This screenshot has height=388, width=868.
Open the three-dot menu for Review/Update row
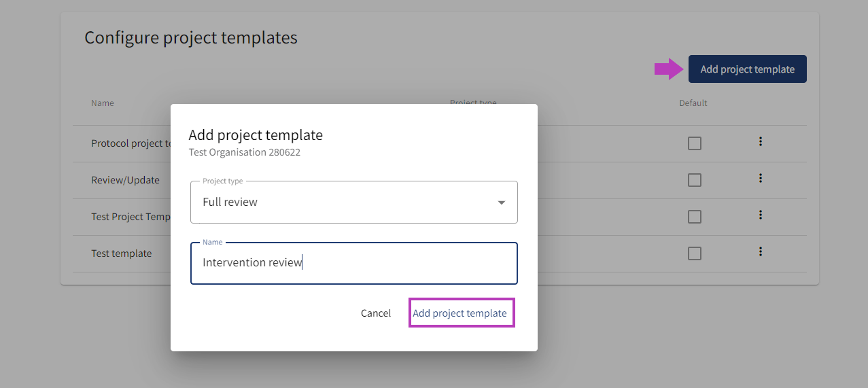pyautogui.click(x=761, y=178)
